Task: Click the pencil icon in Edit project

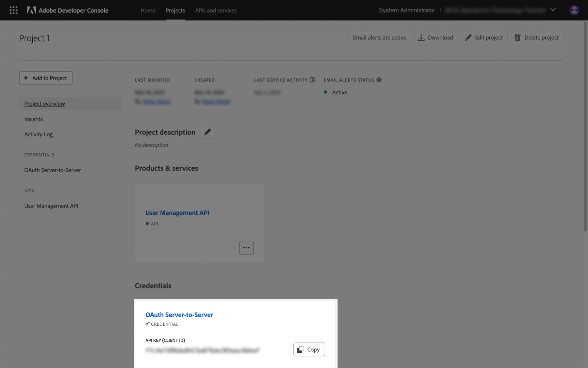Action: pyautogui.click(x=469, y=37)
